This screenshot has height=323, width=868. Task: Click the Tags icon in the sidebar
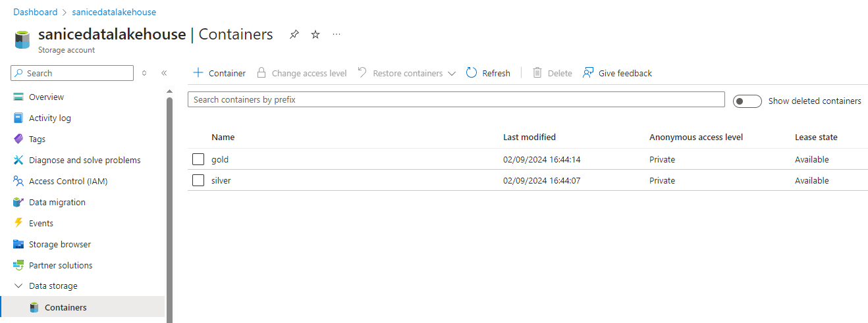pos(18,139)
